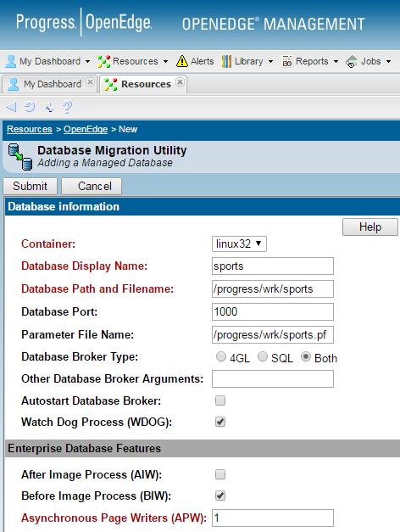Select the Both broker type
The image size is (400, 532).
[305, 356]
